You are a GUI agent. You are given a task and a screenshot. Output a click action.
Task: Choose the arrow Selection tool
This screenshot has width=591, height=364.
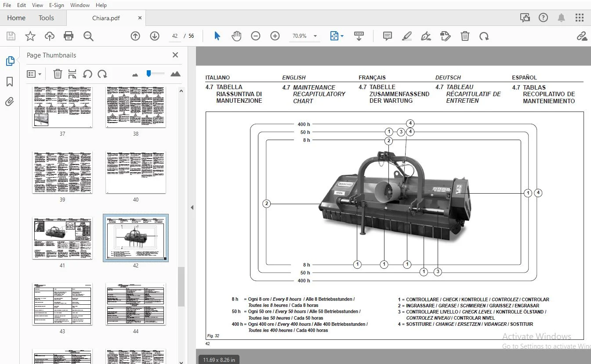point(217,36)
